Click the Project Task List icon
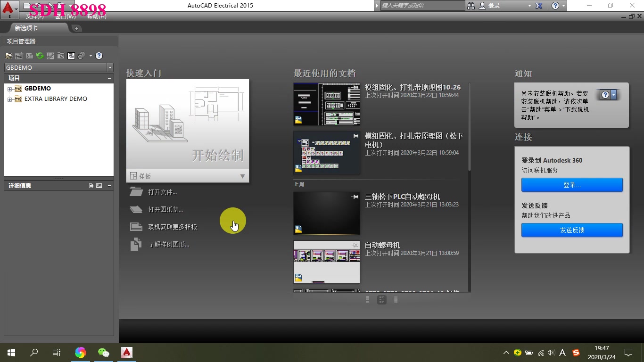644x362 pixels. coord(50,56)
